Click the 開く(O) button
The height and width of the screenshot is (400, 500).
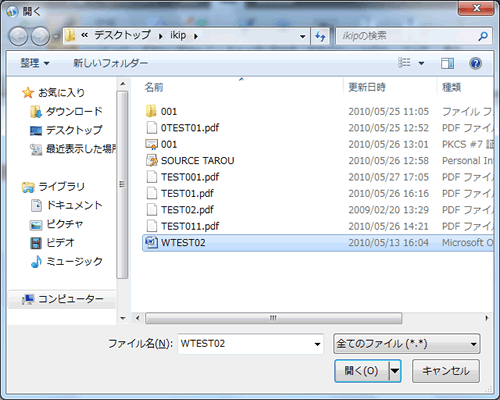click(362, 371)
